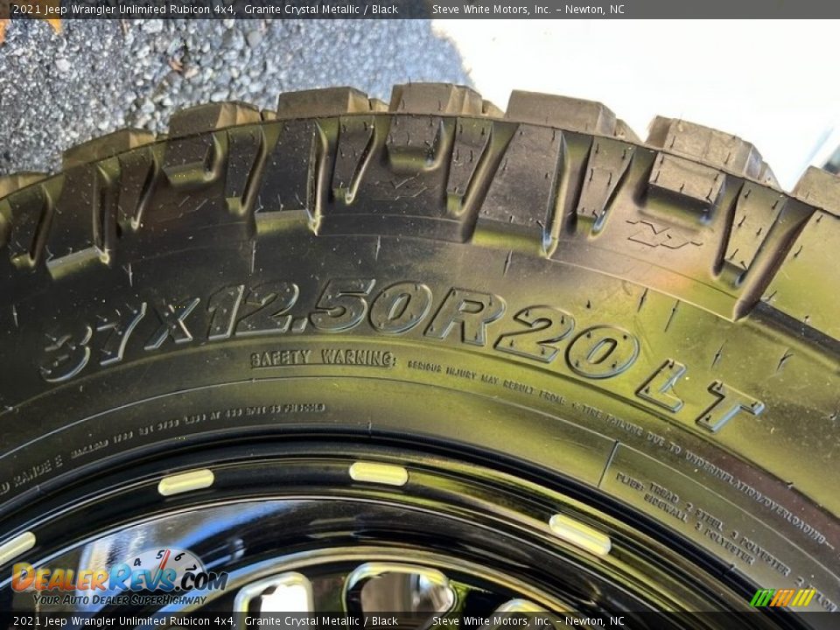
Task: Click the SAFETY WARNING text on the tire
Action: coord(323,359)
